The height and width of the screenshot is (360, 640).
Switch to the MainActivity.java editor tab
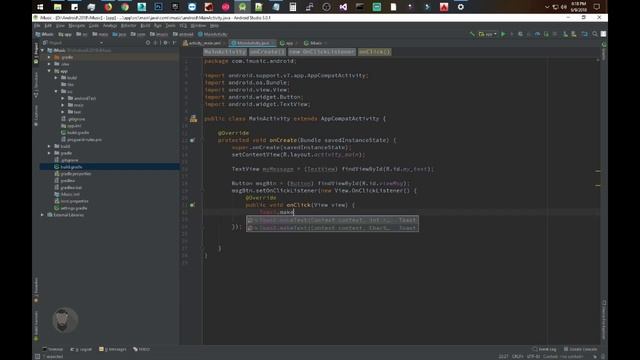coord(253,43)
